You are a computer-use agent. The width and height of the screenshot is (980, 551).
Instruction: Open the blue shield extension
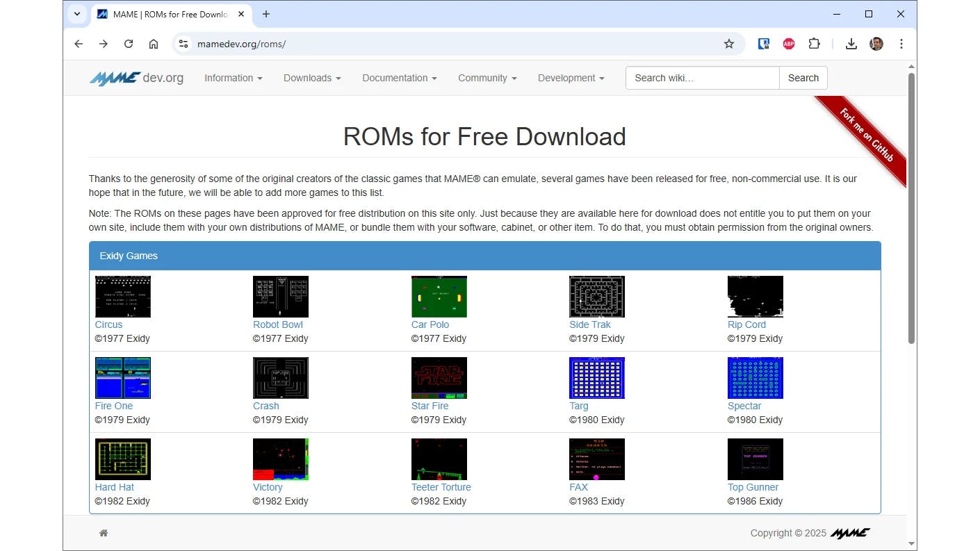click(x=764, y=44)
